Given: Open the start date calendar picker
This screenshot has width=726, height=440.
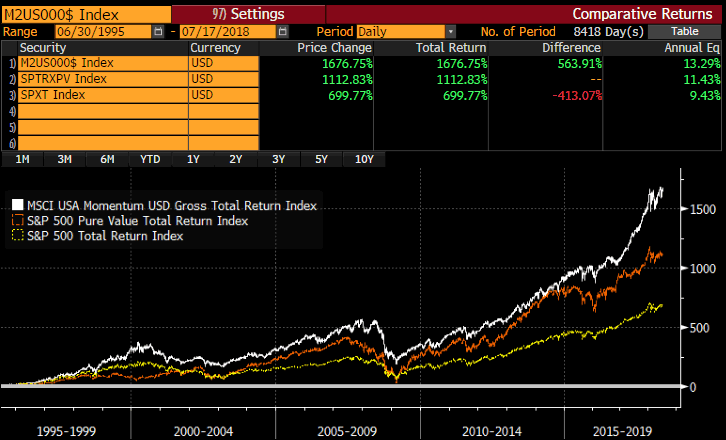Looking at the screenshot, I should point(158,31).
